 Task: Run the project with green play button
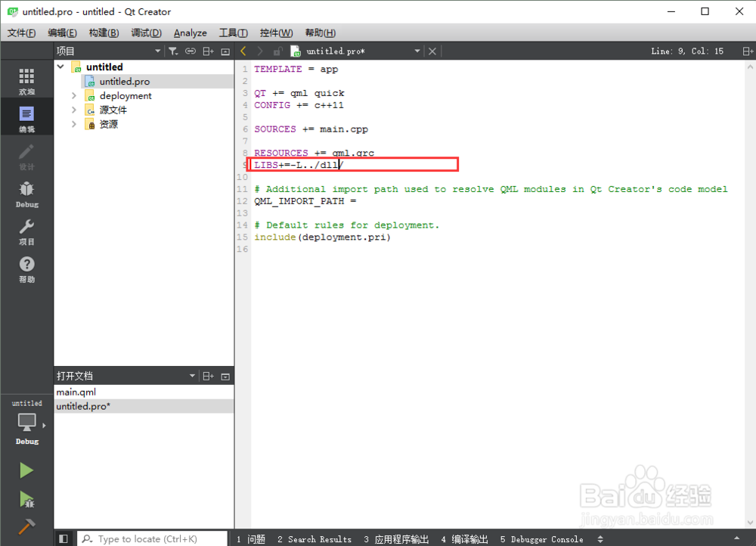pos(26,470)
